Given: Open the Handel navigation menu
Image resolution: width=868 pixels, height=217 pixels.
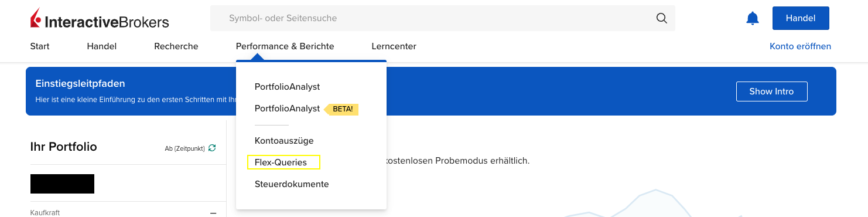Looking at the screenshot, I should point(102,46).
